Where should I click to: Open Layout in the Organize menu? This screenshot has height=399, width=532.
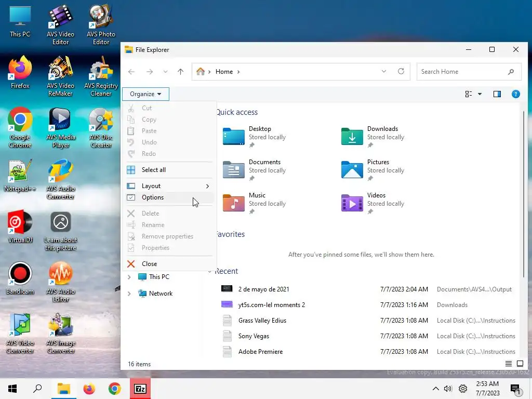(x=169, y=186)
